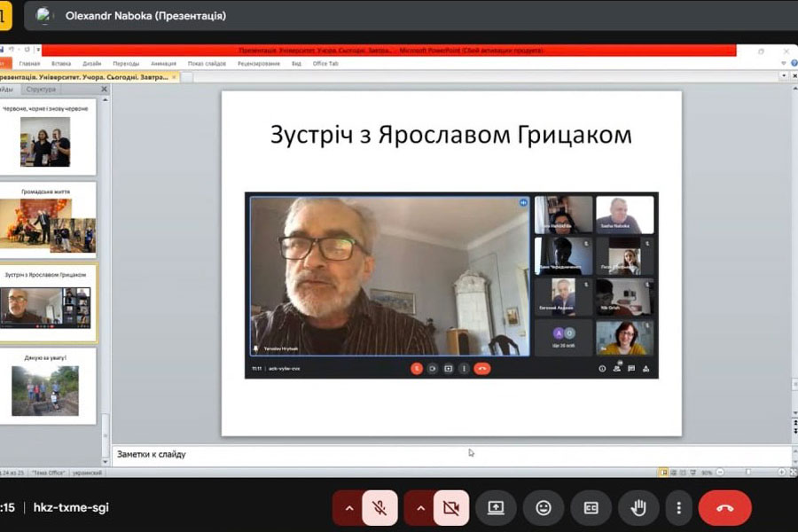The image size is (798, 532).
Task: Start Slide Show from status bar icon
Action: click(692, 473)
